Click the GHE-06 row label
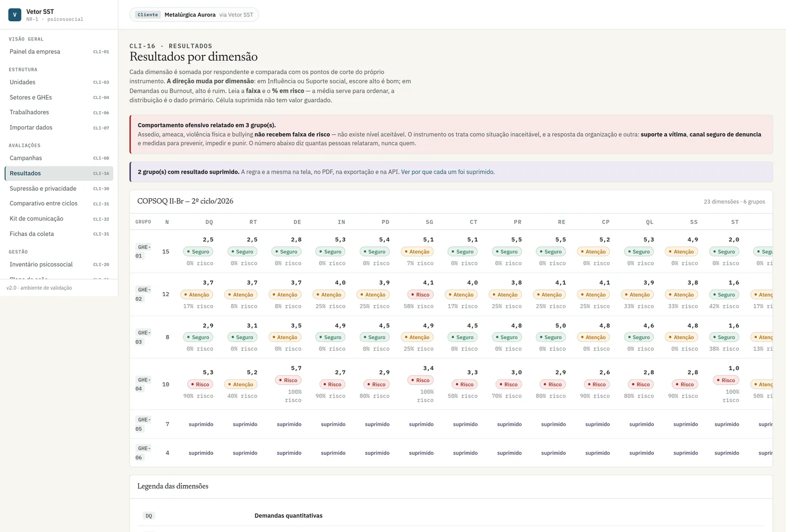 [144, 453]
